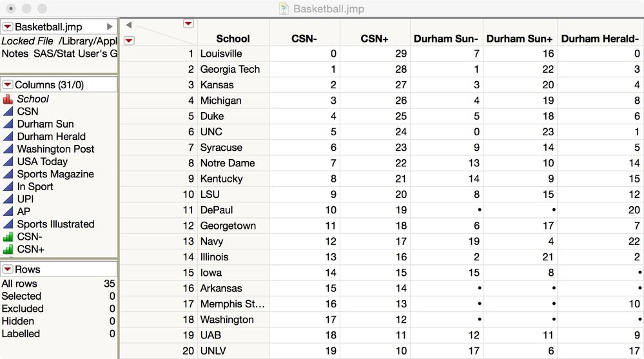Click the red triangle in column header corner
The width and height of the screenshot is (644, 359).
point(188,24)
